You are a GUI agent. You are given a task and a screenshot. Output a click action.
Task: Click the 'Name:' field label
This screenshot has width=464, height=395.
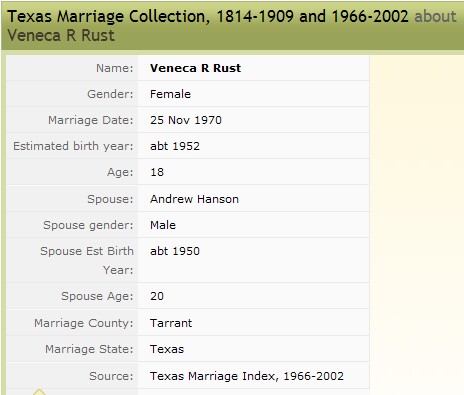pyautogui.click(x=115, y=68)
